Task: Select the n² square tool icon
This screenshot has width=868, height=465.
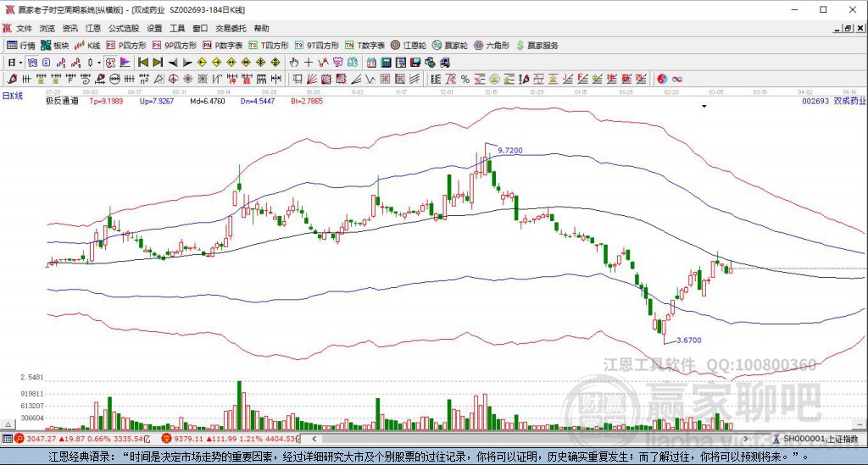Action: 144,79
